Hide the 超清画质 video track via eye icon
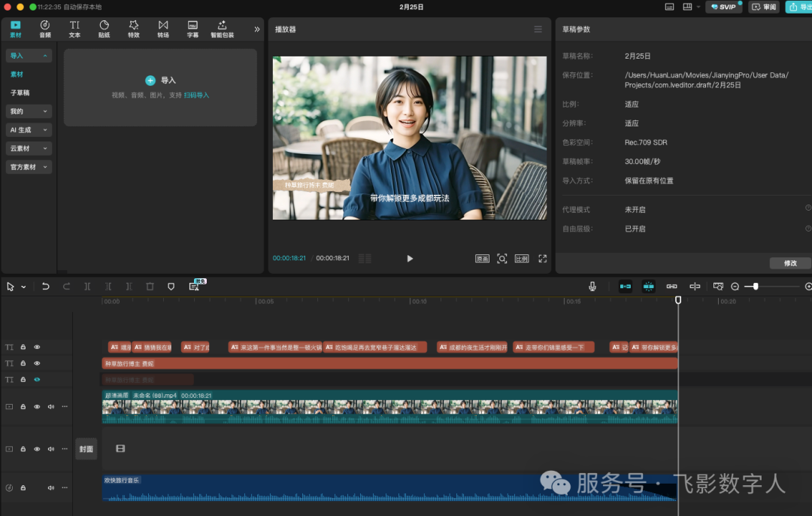812x516 pixels. coord(37,407)
